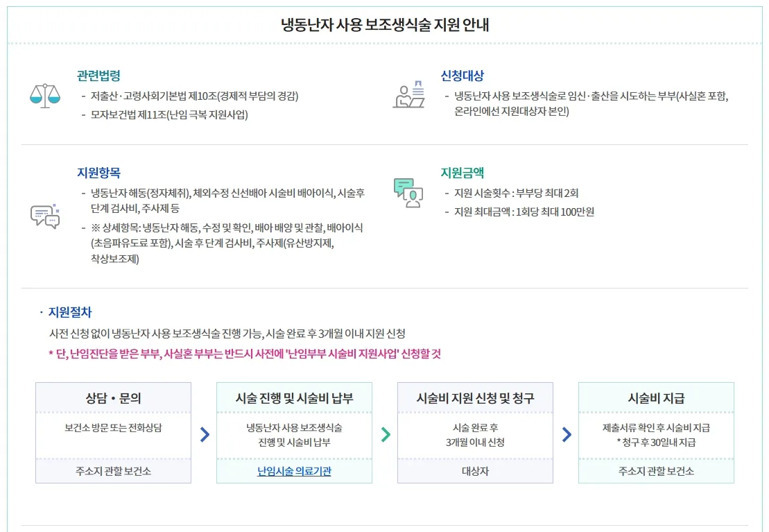Click the 지원항목 section heading
The image size is (769, 532).
click(98, 173)
